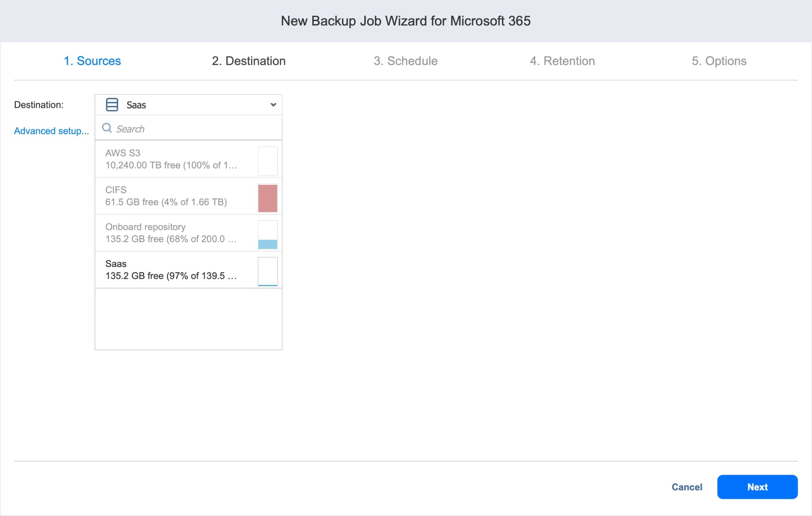Screen dimensions: 812x516
Task: Open Advanced setup link
Action: [52, 131]
